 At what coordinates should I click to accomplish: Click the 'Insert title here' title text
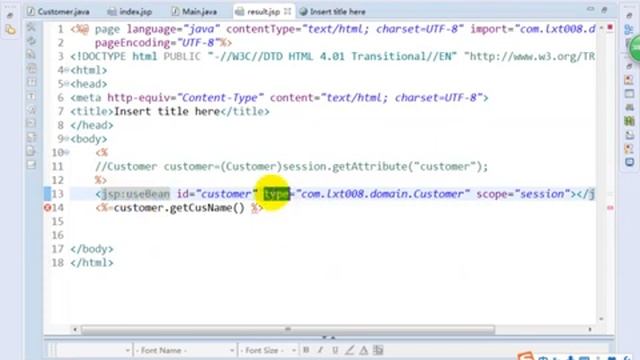167,111
